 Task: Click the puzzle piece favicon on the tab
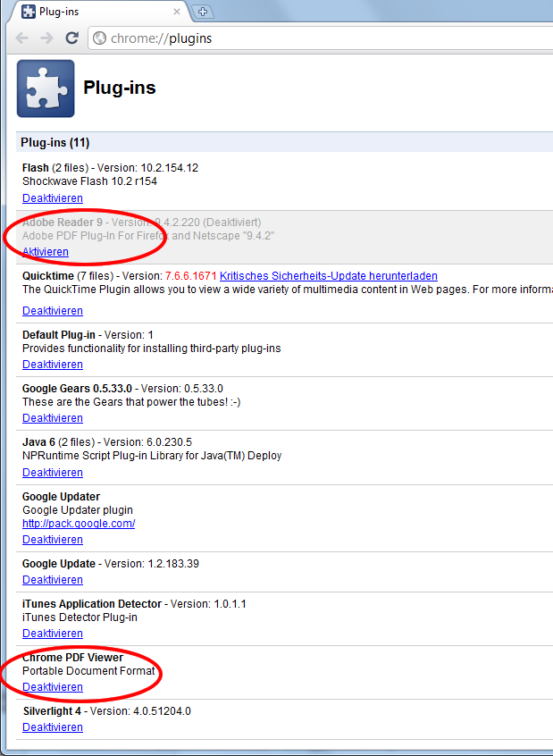(x=29, y=12)
